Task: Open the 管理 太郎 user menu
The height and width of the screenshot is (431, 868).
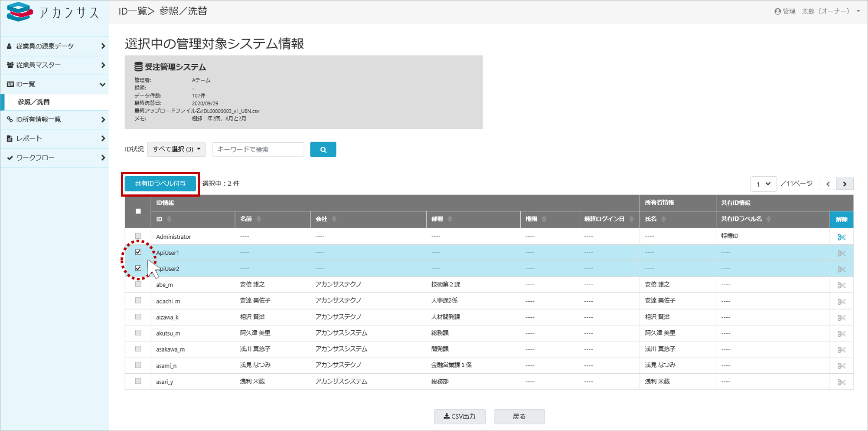Action: tap(817, 11)
